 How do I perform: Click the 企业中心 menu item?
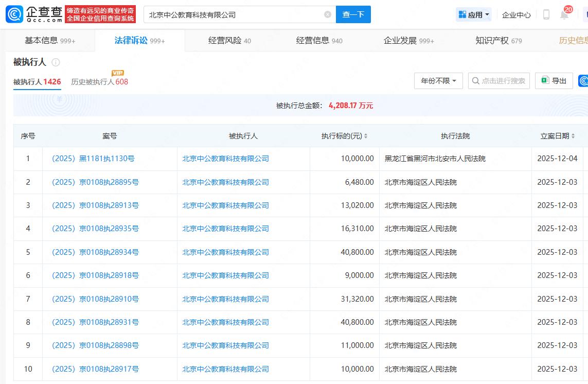coord(516,14)
